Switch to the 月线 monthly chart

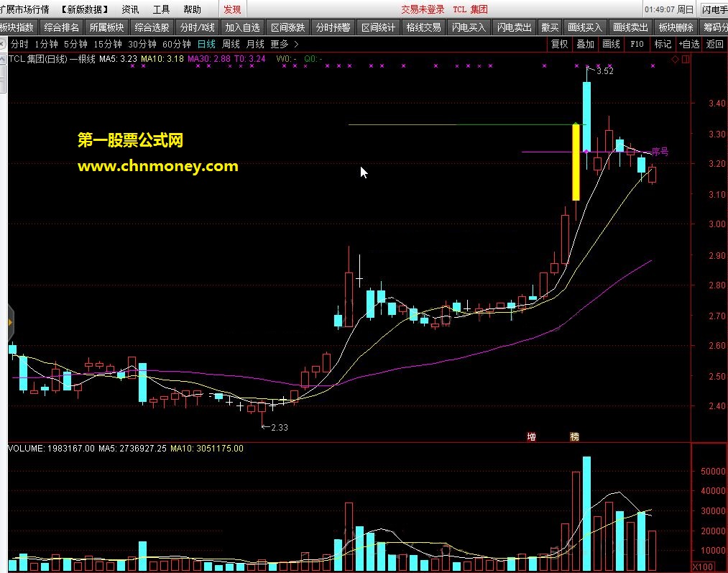pos(255,44)
